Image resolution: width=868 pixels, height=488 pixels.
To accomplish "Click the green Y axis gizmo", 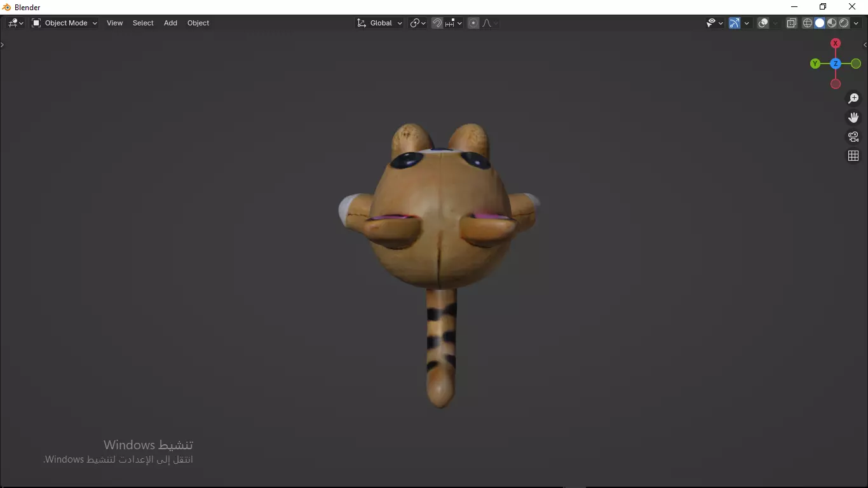I will pyautogui.click(x=815, y=64).
